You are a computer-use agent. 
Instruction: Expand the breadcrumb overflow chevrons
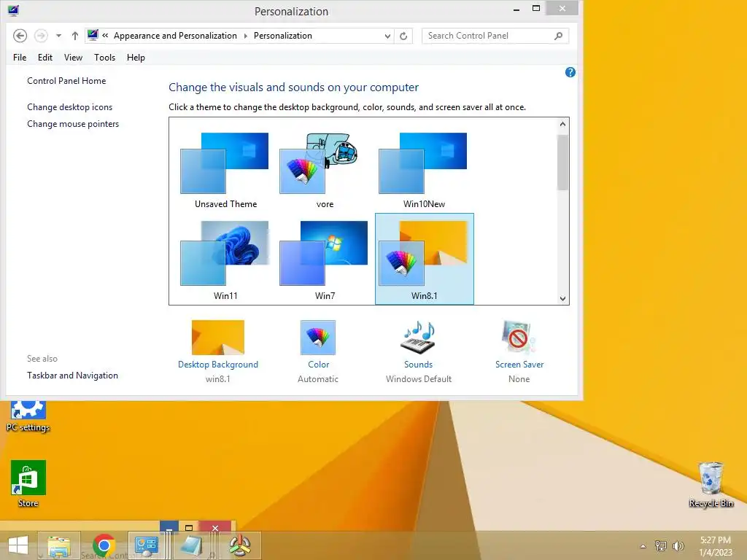[105, 36]
